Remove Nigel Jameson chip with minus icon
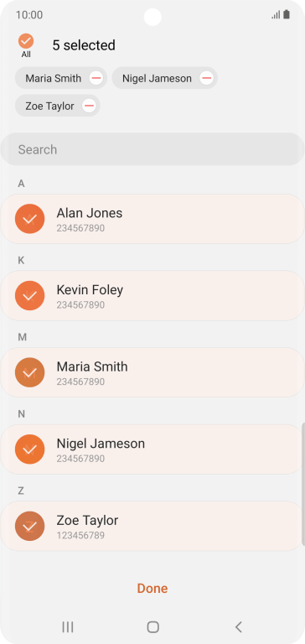This screenshot has height=644, width=305. pyautogui.click(x=206, y=78)
